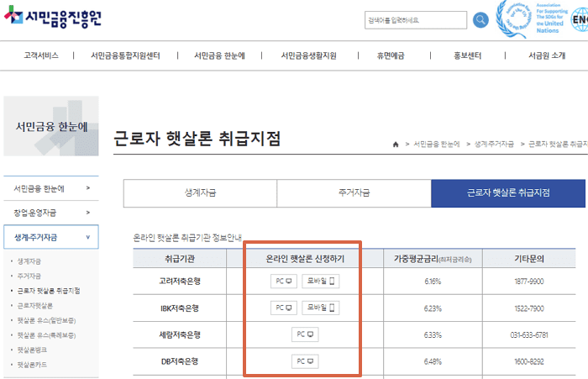Viewport: 588px width, 379px height.
Task: Collapse the sidebar 생계·주거자금 section
Action: pos(51,237)
